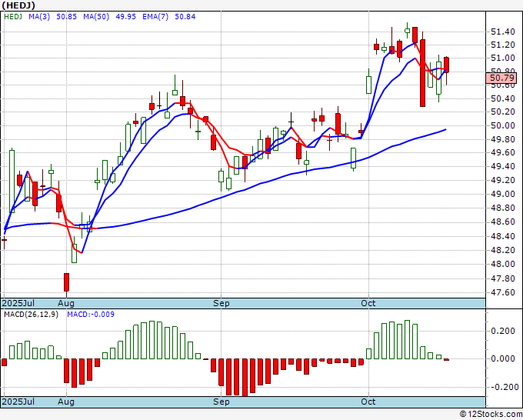Image resolution: width=523 pixels, height=420 pixels.
Task: Click the 0.000 MACD axis label
Action: (503, 358)
